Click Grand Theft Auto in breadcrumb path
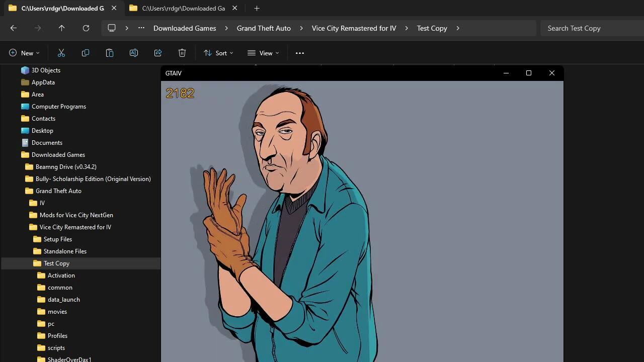644x362 pixels. [264, 28]
